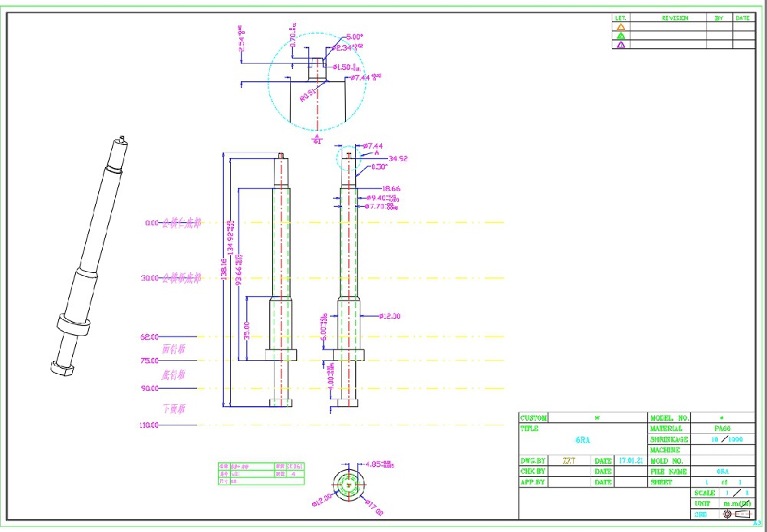Click the empty MACHINE cell
The image size is (767, 532).
[x=723, y=450]
